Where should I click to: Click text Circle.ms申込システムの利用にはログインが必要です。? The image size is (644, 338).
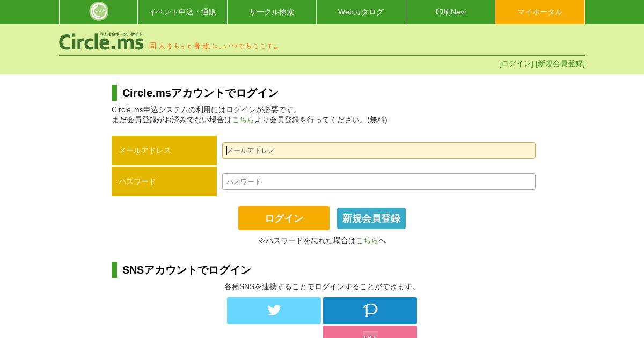[x=206, y=109]
